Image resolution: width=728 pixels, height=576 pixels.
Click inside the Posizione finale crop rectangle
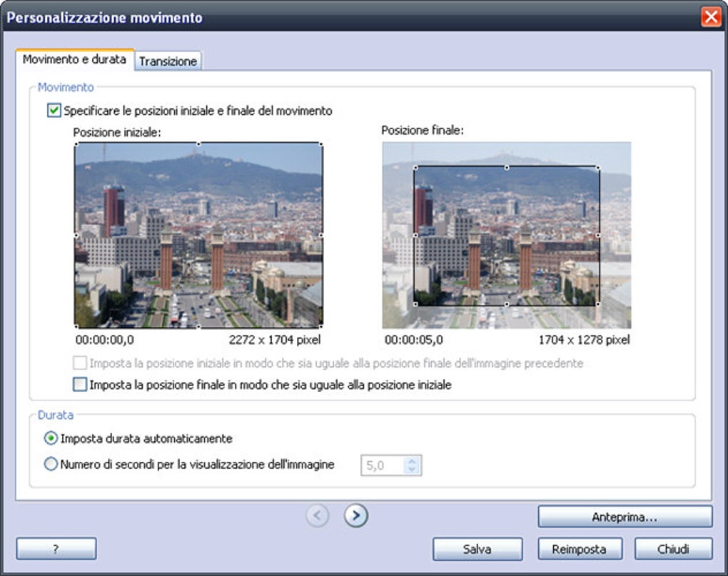pyautogui.click(x=507, y=236)
